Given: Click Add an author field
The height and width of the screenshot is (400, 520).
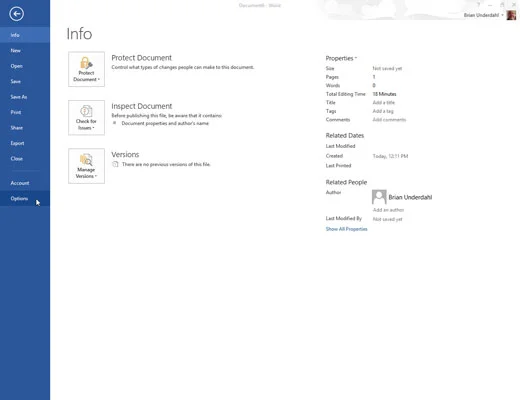Looking at the screenshot, I should click(388, 210).
